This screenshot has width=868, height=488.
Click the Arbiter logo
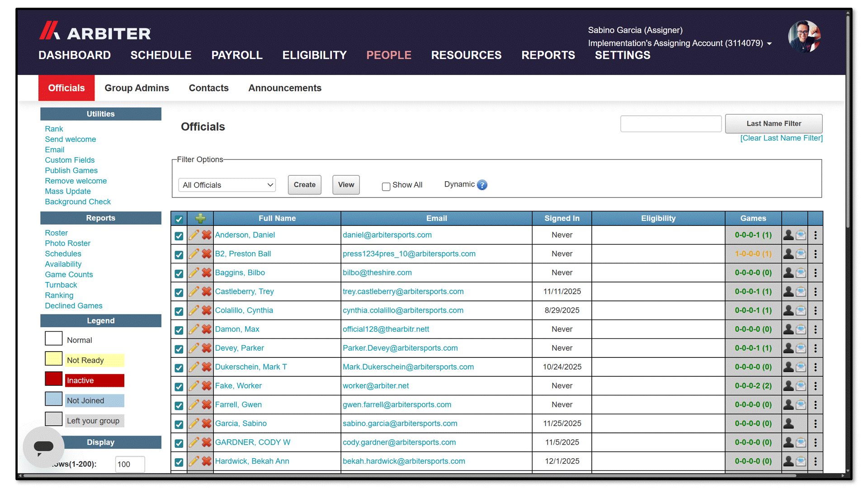click(95, 32)
